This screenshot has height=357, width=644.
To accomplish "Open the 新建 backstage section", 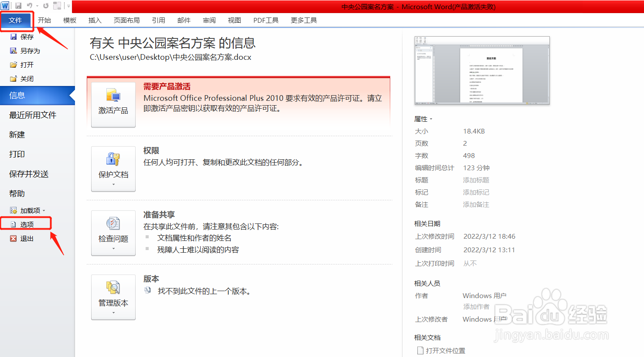I will 17,134.
